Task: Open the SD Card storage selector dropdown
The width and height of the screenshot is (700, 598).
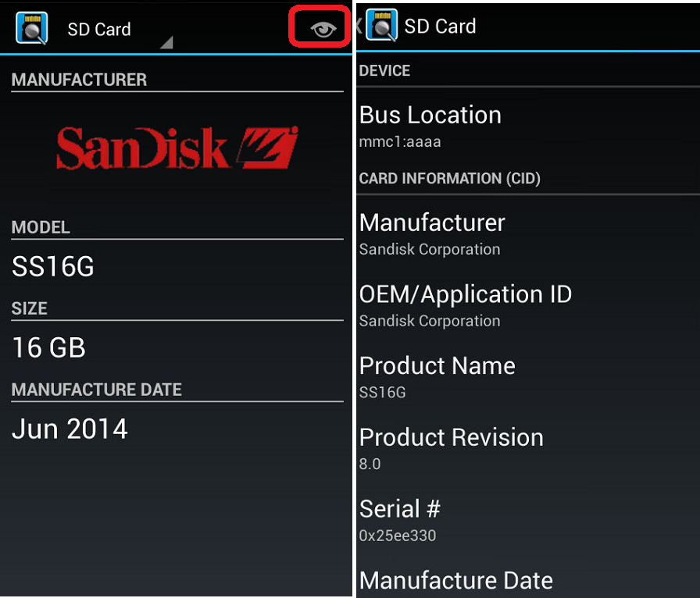Action: 165,43
